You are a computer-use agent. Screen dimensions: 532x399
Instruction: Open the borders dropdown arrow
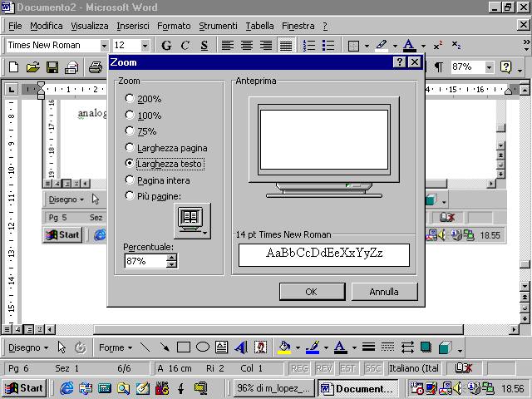coord(367,46)
